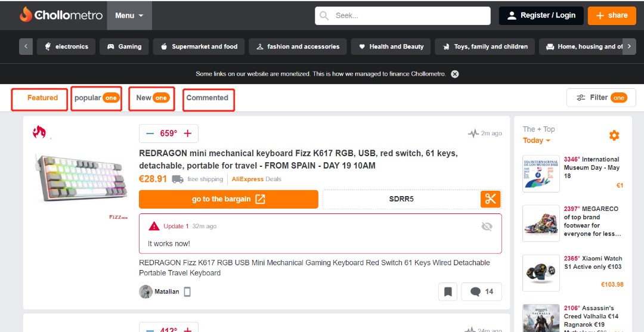This screenshot has width=644, height=332.
Task: Click the €28.91 price
Action: pos(153,179)
